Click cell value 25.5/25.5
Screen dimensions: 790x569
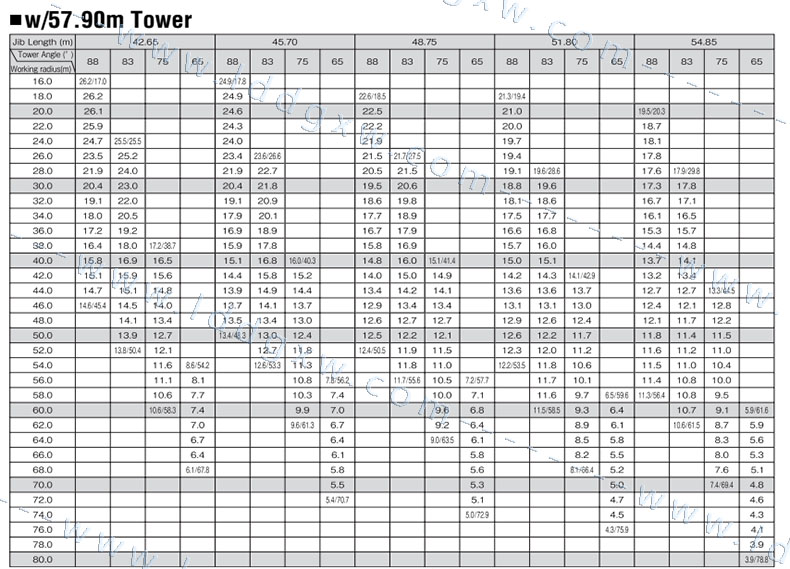(127, 142)
